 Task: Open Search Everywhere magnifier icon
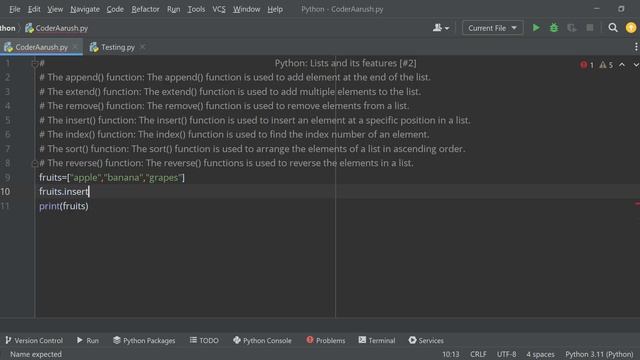[x=613, y=28]
